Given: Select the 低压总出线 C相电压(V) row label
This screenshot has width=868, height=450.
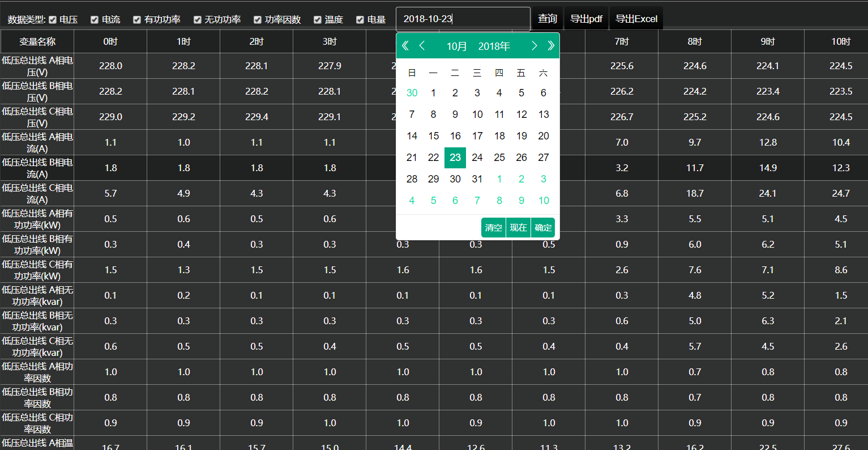Looking at the screenshot, I should click(x=37, y=117).
